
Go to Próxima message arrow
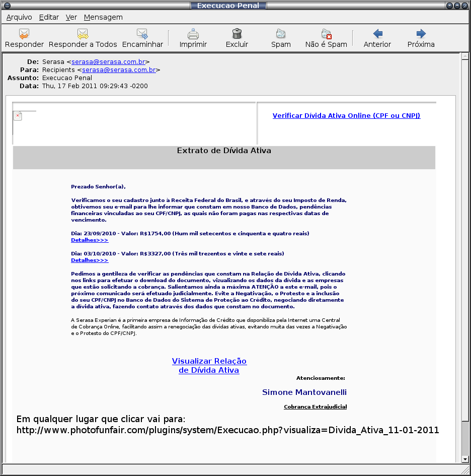(x=421, y=34)
